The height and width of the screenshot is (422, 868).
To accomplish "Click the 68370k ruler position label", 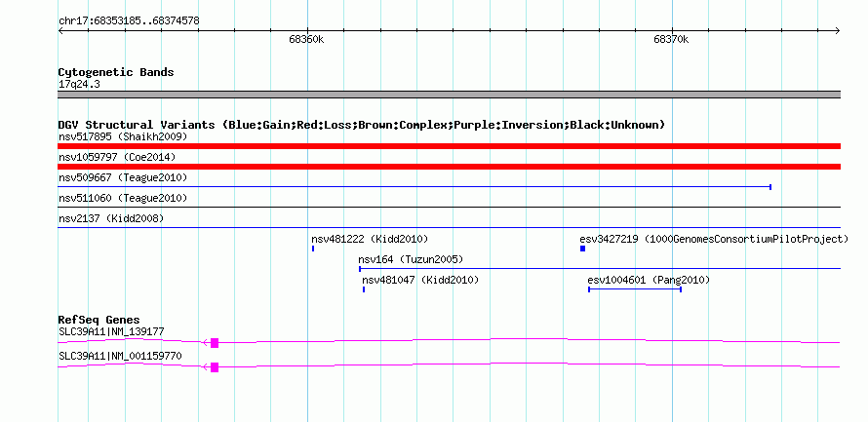I will (x=671, y=39).
